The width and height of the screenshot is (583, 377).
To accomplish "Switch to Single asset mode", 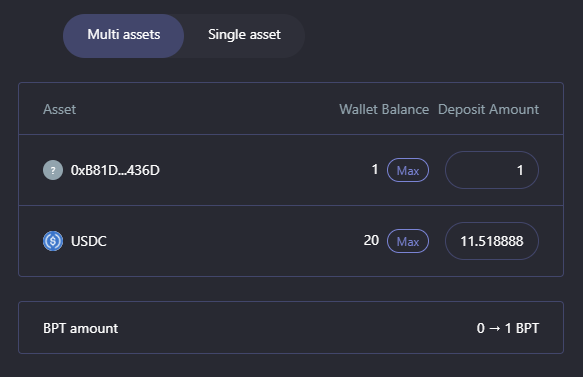I will 244,36.
